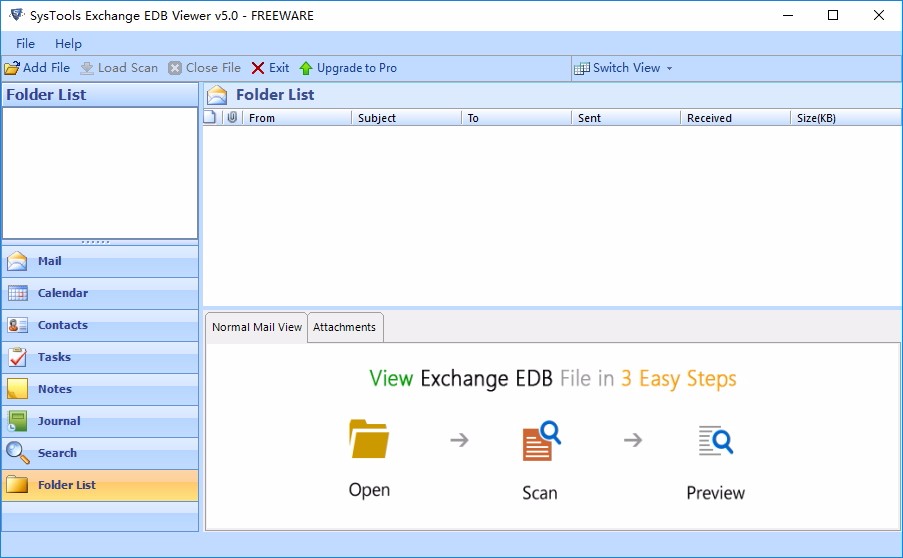Click the Scan document step icon
This screenshot has height=558, width=903.
[541, 441]
